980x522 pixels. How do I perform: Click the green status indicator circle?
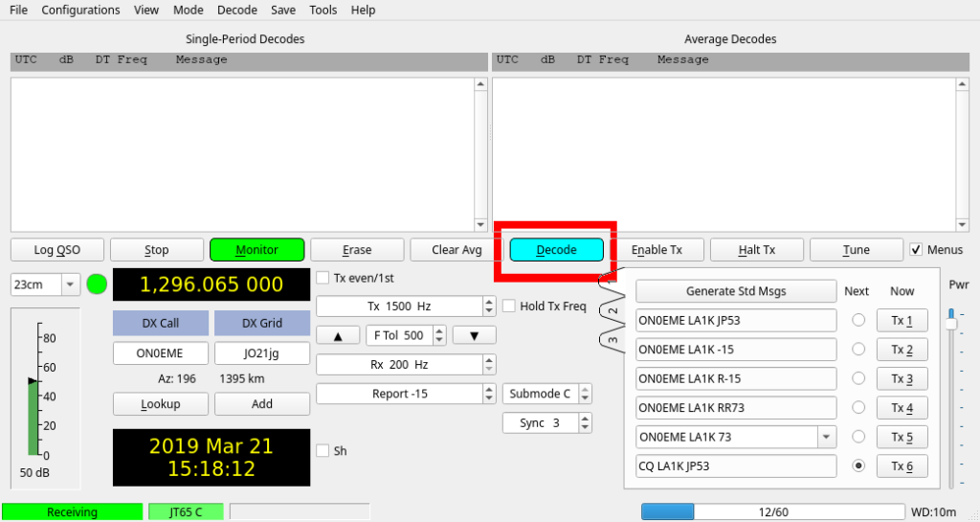(97, 284)
